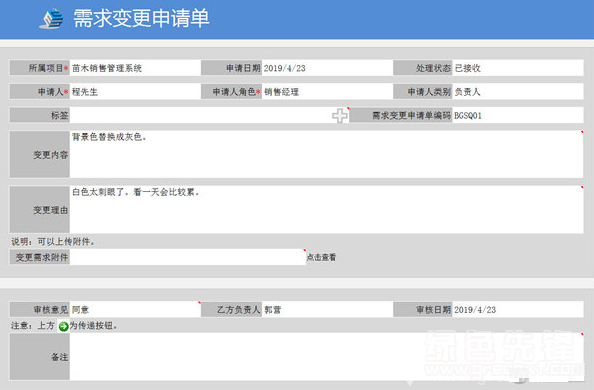The image size is (594, 390).
Task: Click the 所属项目 field showing 苗木销售管理系统
Action: (135, 68)
